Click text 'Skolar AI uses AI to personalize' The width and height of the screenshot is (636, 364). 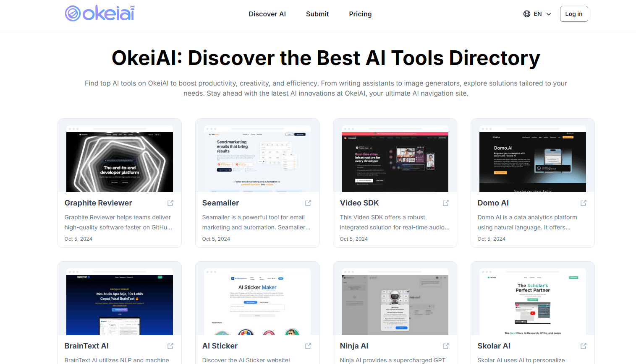click(x=521, y=360)
